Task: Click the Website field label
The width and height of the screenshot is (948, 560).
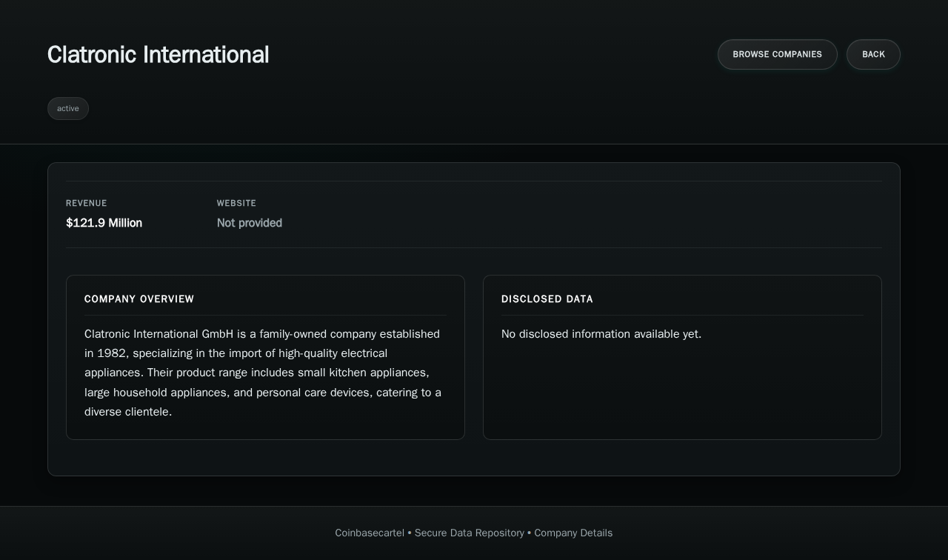Action: click(x=236, y=203)
